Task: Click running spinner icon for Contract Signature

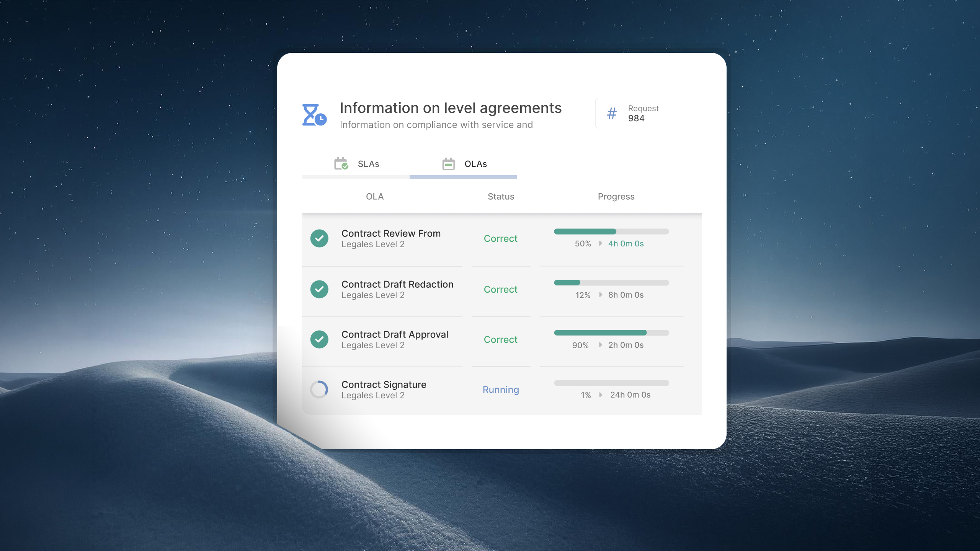Action: 319,390
